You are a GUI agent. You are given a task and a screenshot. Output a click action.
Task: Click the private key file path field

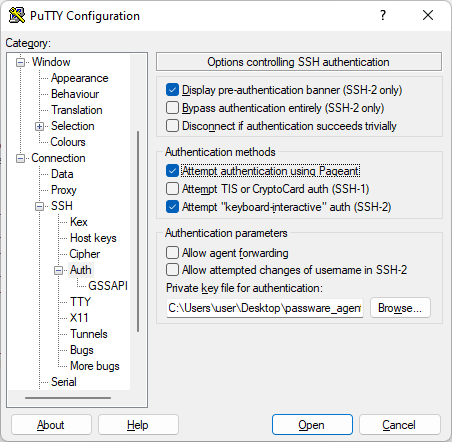pos(265,308)
